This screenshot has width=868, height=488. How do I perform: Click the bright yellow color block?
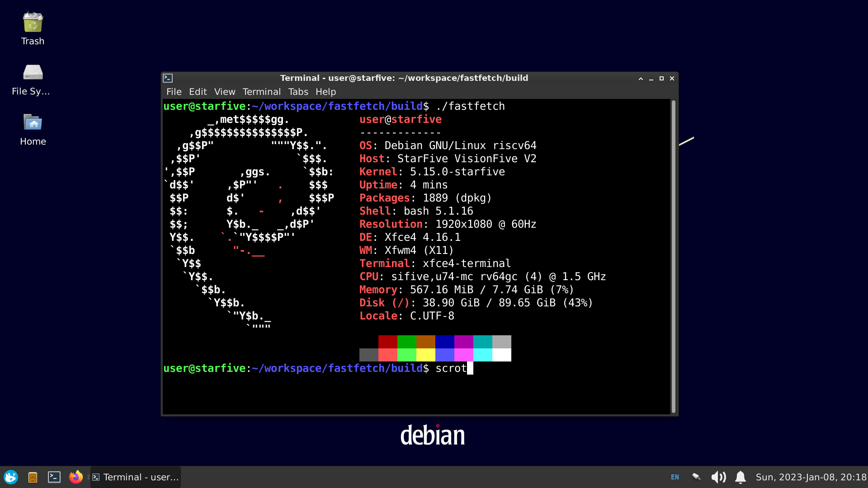tap(425, 355)
